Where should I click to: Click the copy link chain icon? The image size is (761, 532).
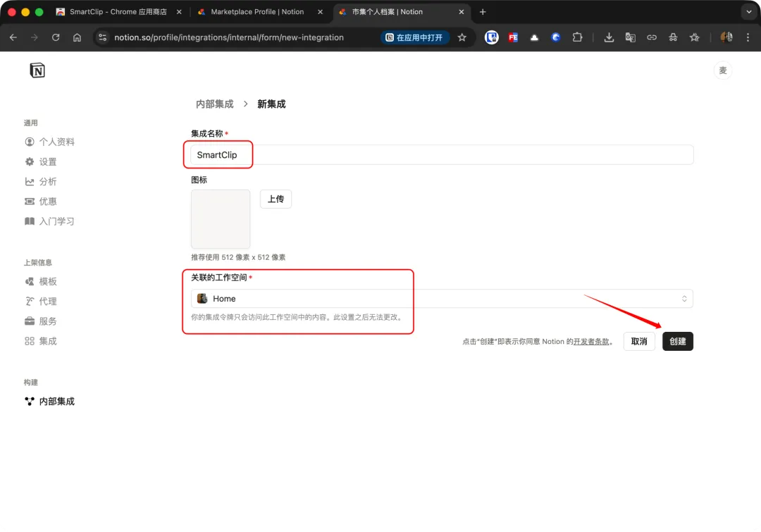(652, 37)
